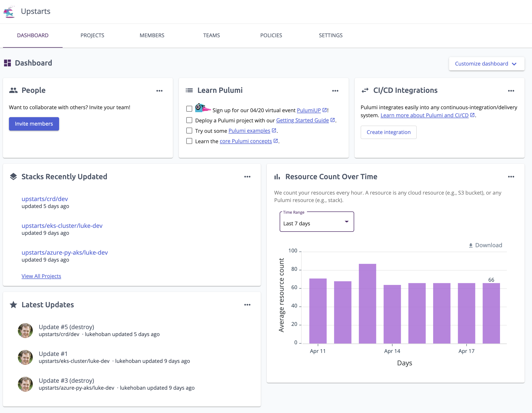Click the Latest Updates star icon
The image size is (532, 413).
(x=13, y=305)
